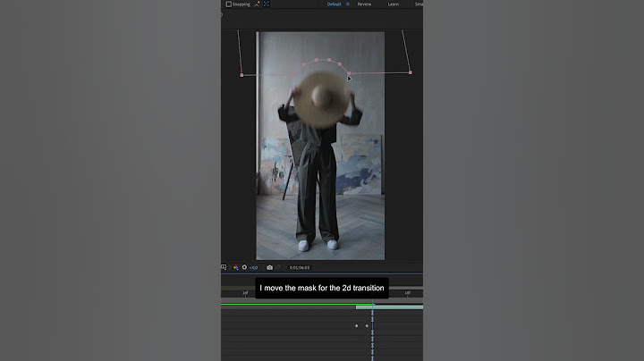Image resolution: width=644 pixels, height=361 pixels.
Task: Select the bottom-right mask vertex
Action: 411,72
